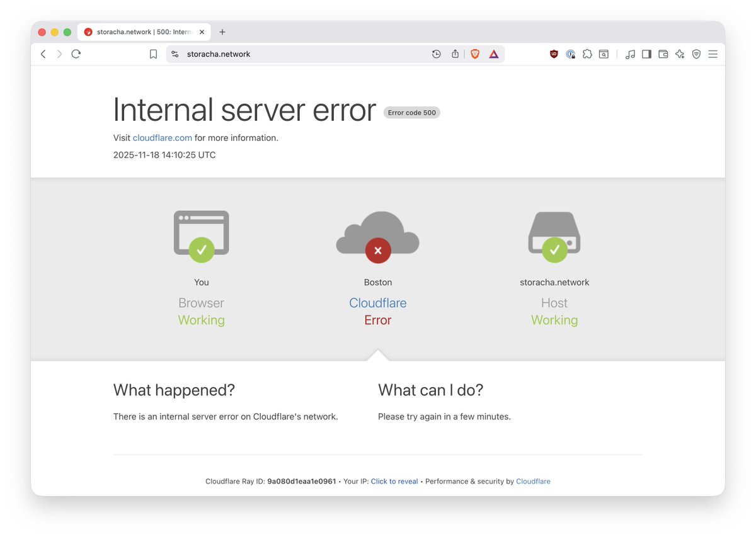
Task: Open the Extensions puzzle menu
Action: click(587, 54)
